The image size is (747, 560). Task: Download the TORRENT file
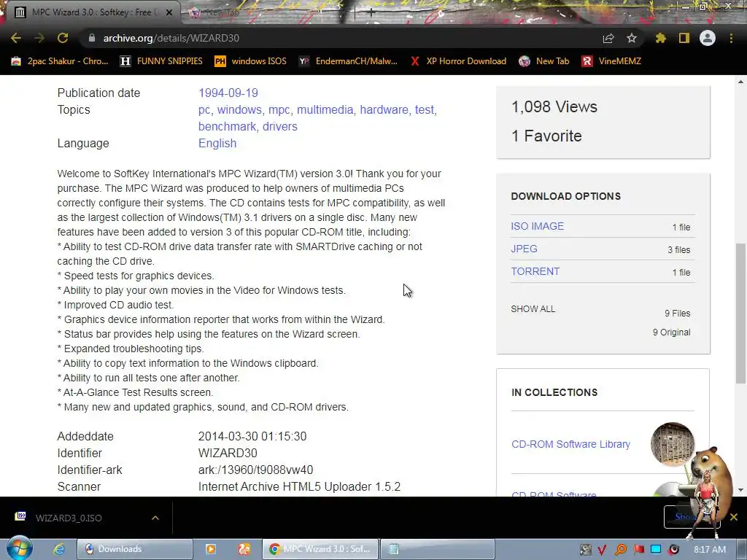click(535, 271)
